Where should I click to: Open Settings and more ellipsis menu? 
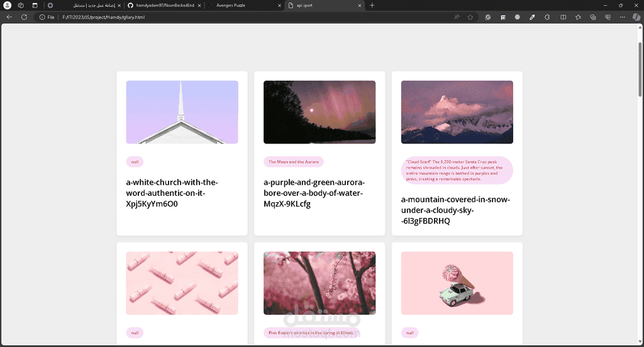click(x=623, y=17)
